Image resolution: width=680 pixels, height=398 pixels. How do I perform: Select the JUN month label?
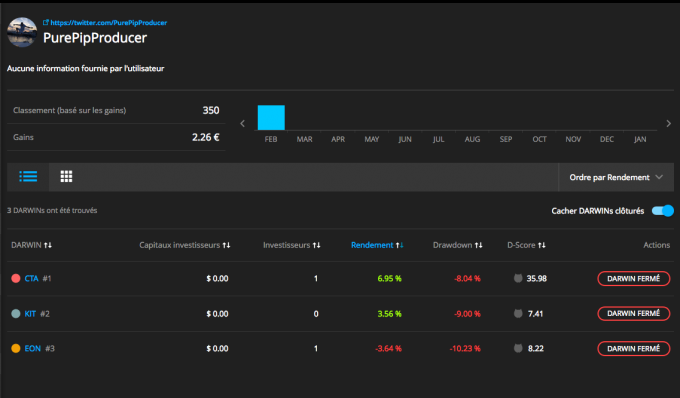click(x=405, y=139)
